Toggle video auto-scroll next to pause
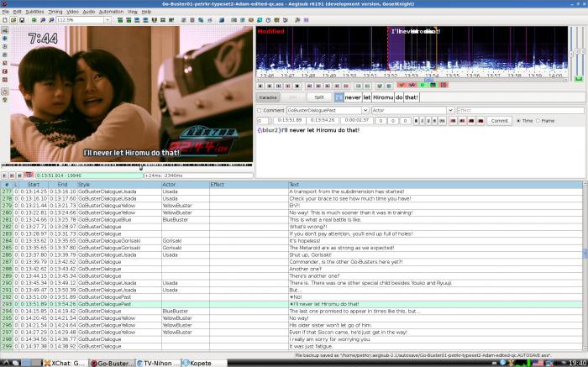Image resolution: width=588 pixels, height=367 pixels. 29,175
